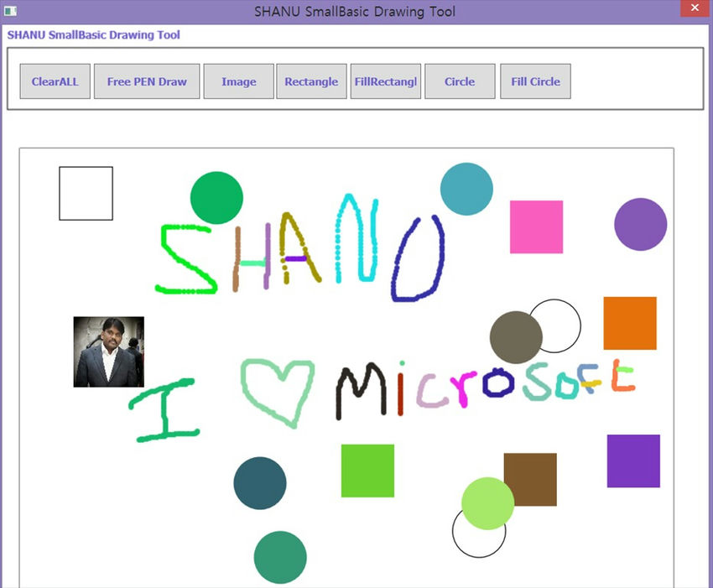The image size is (713, 588).
Task: Click the teal circle near top
Action: [466, 189]
